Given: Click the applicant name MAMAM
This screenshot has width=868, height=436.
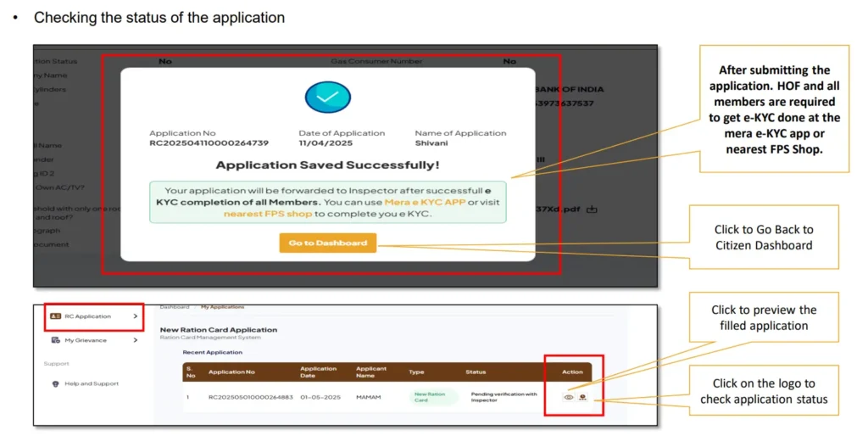Looking at the screenshot, I should click(368, 397).
